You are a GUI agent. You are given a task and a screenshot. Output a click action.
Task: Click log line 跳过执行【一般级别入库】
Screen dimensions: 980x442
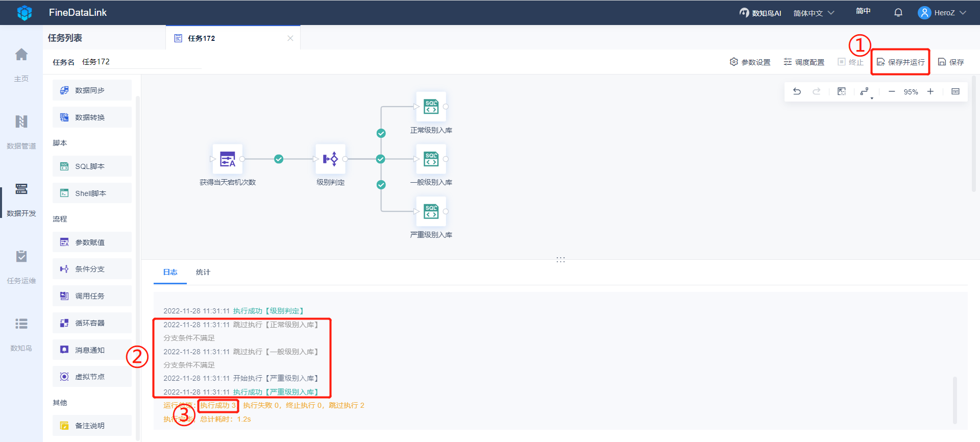tap(242, 352)
